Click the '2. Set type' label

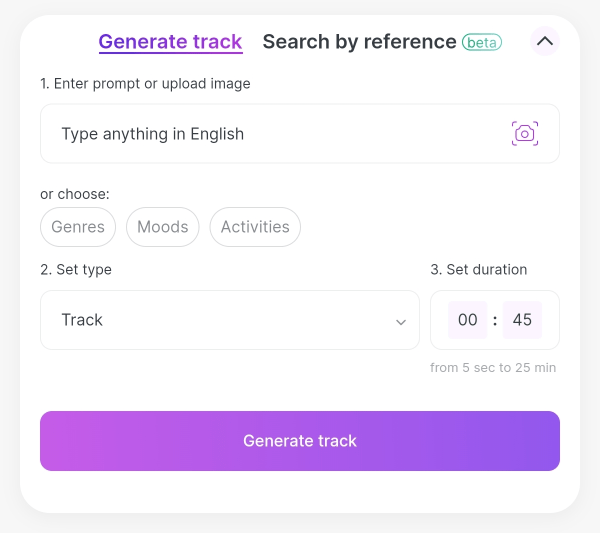pos(76,269)
